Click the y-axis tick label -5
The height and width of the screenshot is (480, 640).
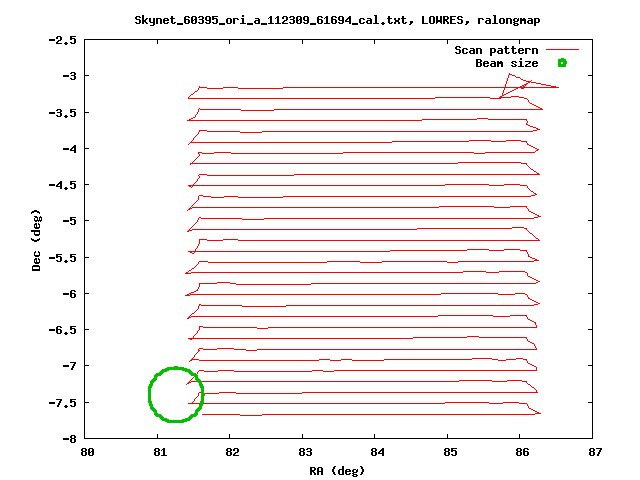click(69, 221)
